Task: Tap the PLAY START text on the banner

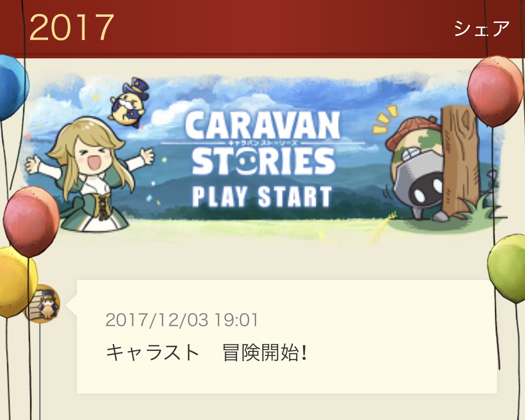Action: pos(262,196)
